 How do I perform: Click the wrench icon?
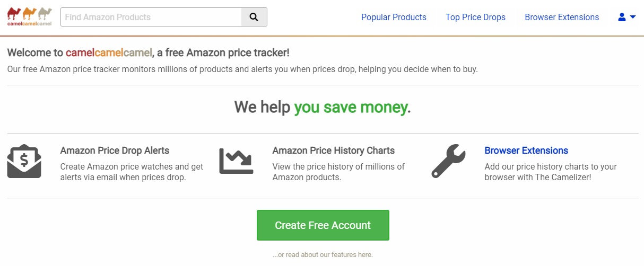coord(448,161)
